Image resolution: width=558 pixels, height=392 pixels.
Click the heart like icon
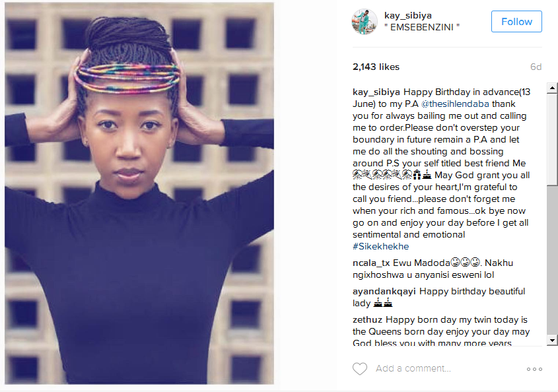click(360, 368)
